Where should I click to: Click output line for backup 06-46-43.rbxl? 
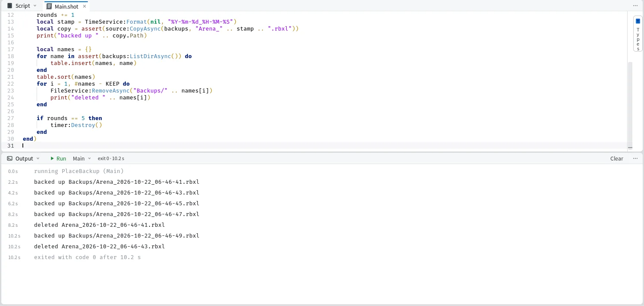117,192
